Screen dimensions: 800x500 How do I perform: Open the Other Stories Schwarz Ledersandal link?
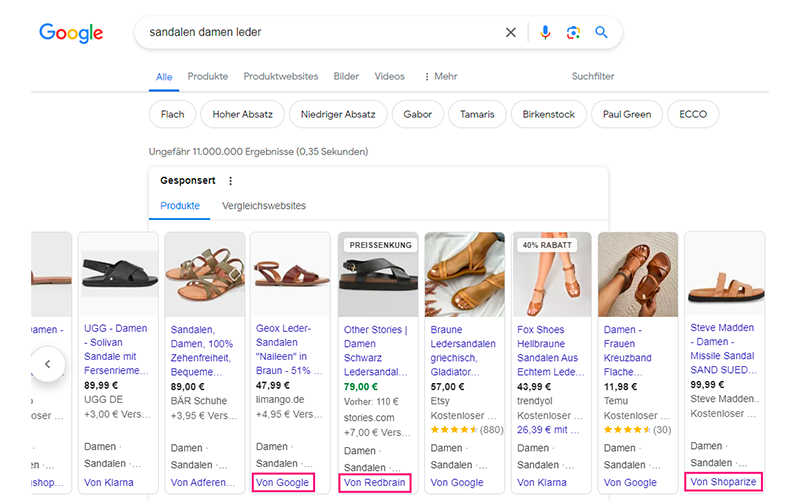tap(376, 351)
